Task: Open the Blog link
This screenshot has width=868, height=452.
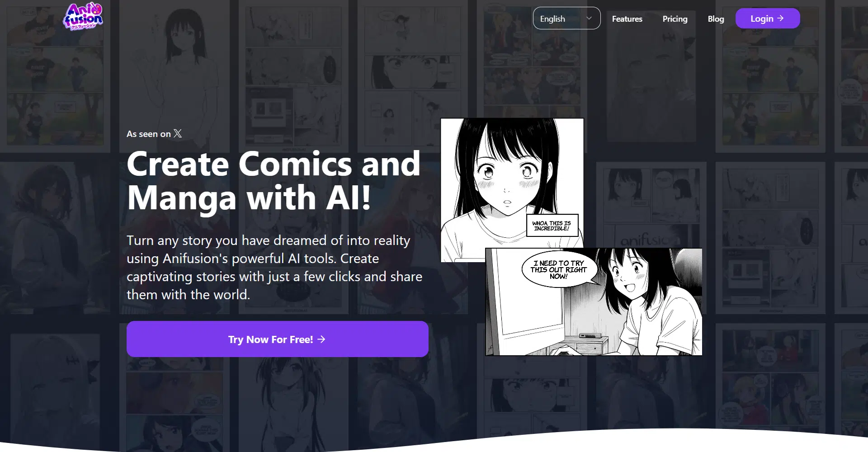Action: tap(716, 19)
